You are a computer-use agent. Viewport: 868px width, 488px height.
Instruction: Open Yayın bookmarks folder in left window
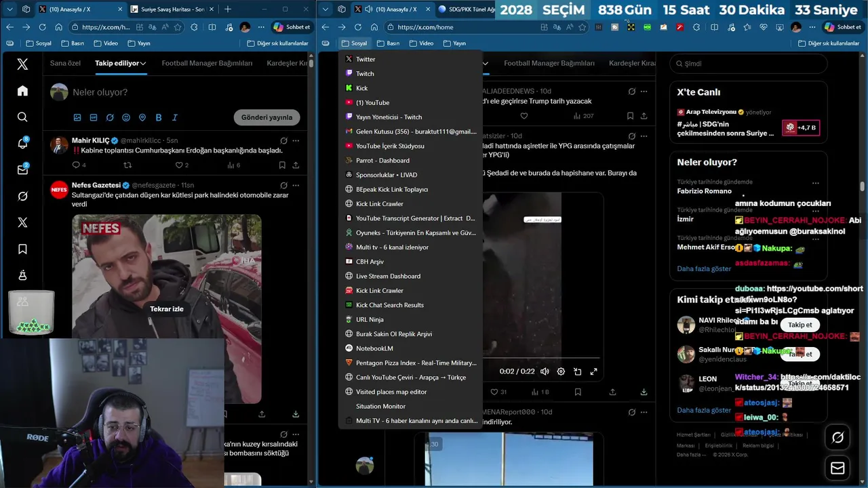click(x=138, y=43)
